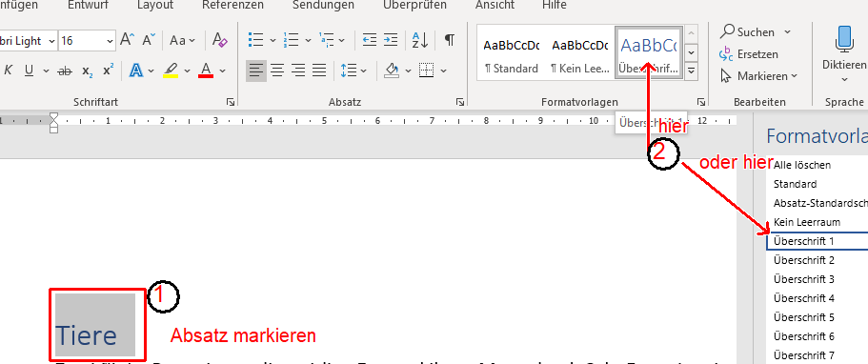Viewport: 868px width, 364px height.
Task: Shrink font size with the smaller A icon
Action: pos(149,40)
